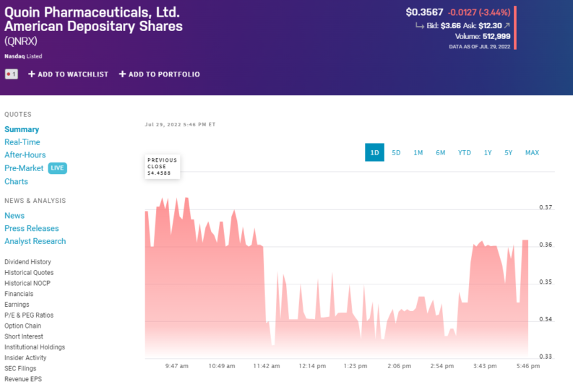Click the 2:06 pm x-axis label
The width and height of the screenshot is (573, 392).
pyautogui.click(x=399, y=366)
